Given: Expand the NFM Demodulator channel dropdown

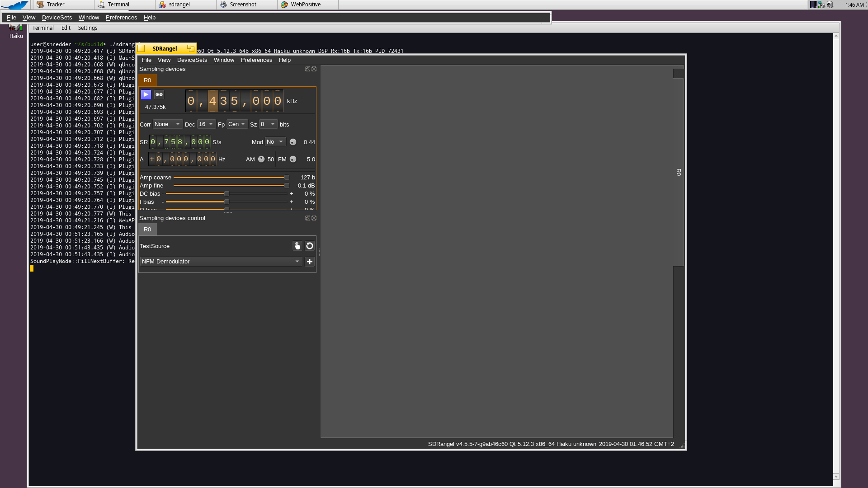Looking at the screenshot, I should (221, 262).
